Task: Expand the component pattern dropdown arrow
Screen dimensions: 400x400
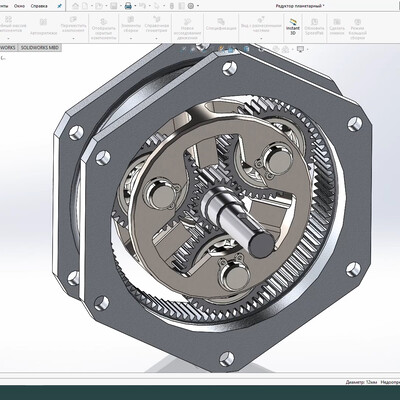Action: [9, 38]
